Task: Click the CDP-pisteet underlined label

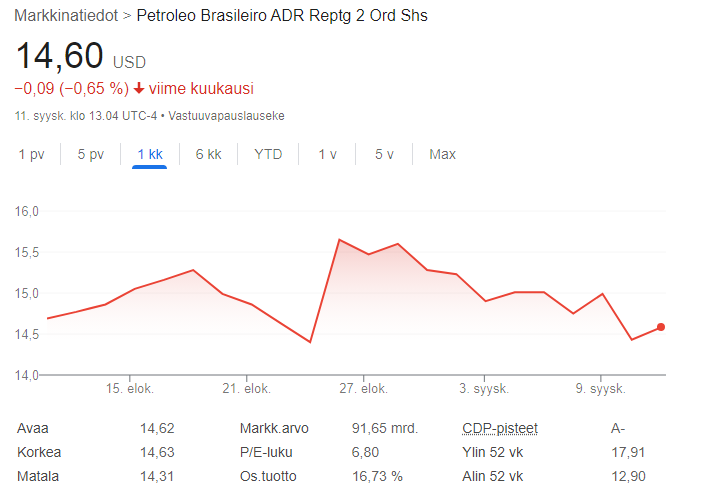Action: tap(500, 429)
